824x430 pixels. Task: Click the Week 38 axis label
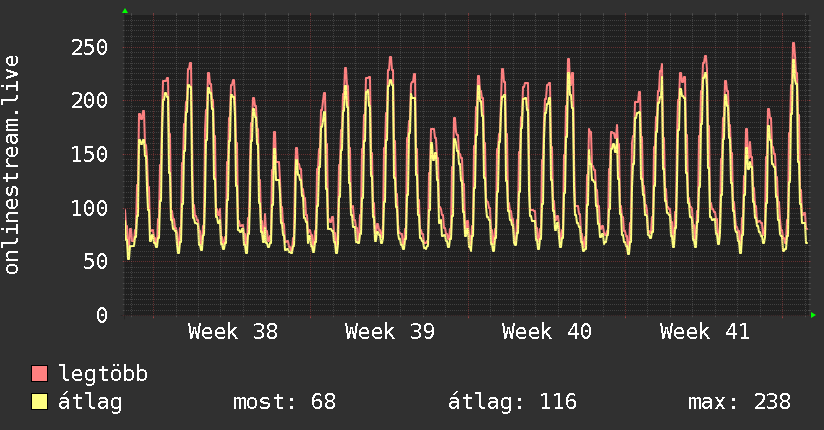(x=233, y=332)
